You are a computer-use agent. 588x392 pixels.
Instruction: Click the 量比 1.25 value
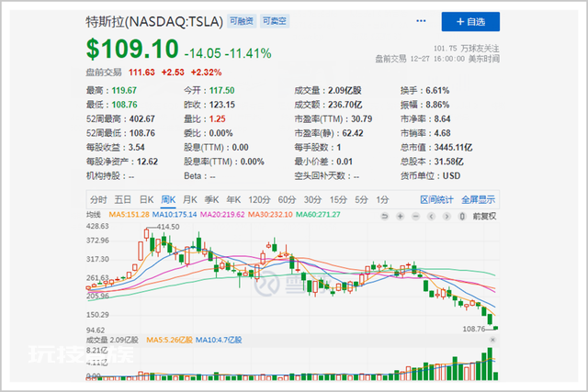218,119
